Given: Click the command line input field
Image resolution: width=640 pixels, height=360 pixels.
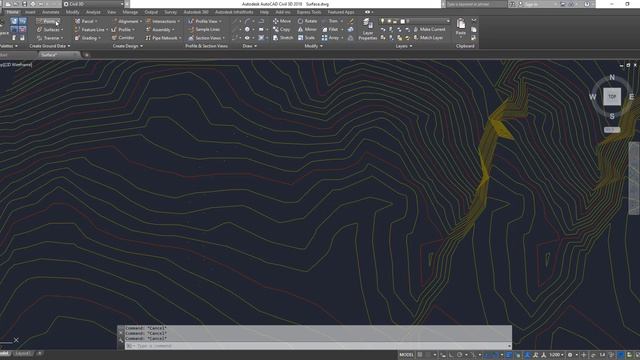Looking at the screenshot, I should [318, 346].
